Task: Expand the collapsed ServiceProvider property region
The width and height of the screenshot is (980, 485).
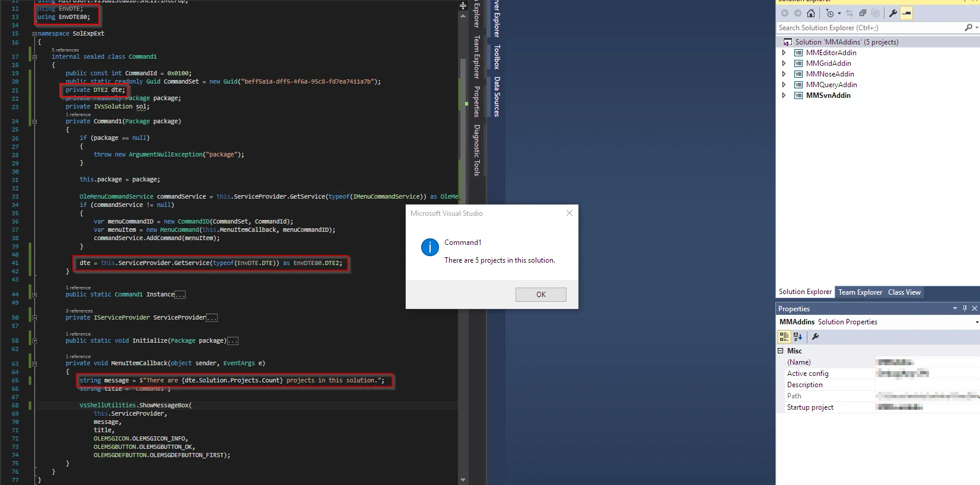Action: (x=34, y=318)
